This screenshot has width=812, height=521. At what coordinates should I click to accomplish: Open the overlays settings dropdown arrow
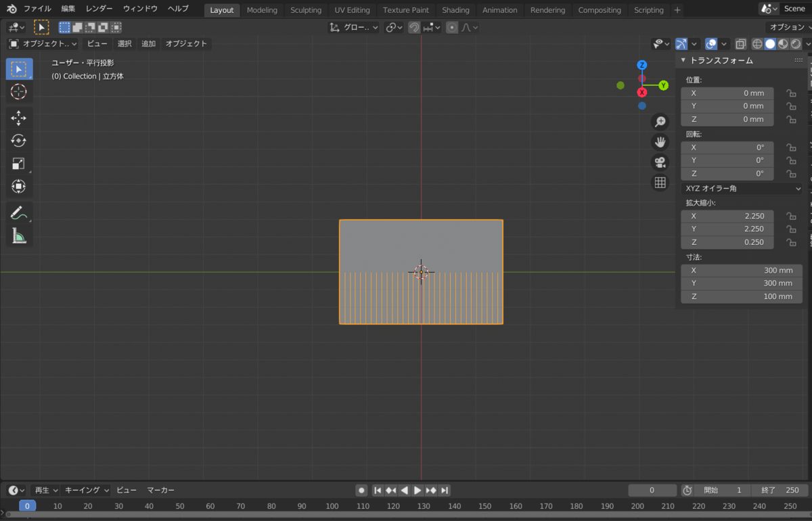pos(724,44)
